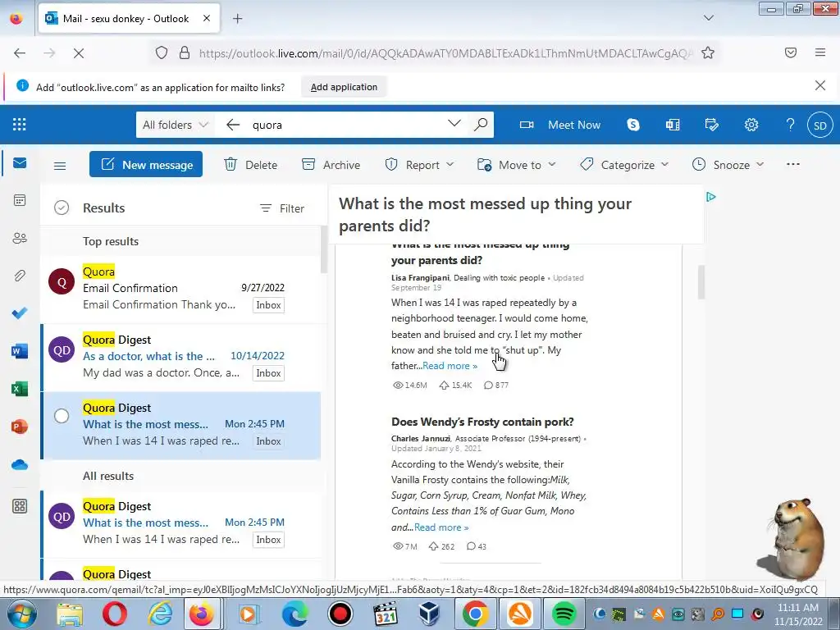Stop page loading in Firefox
840x630 pixels.
[x=79, y=53]
